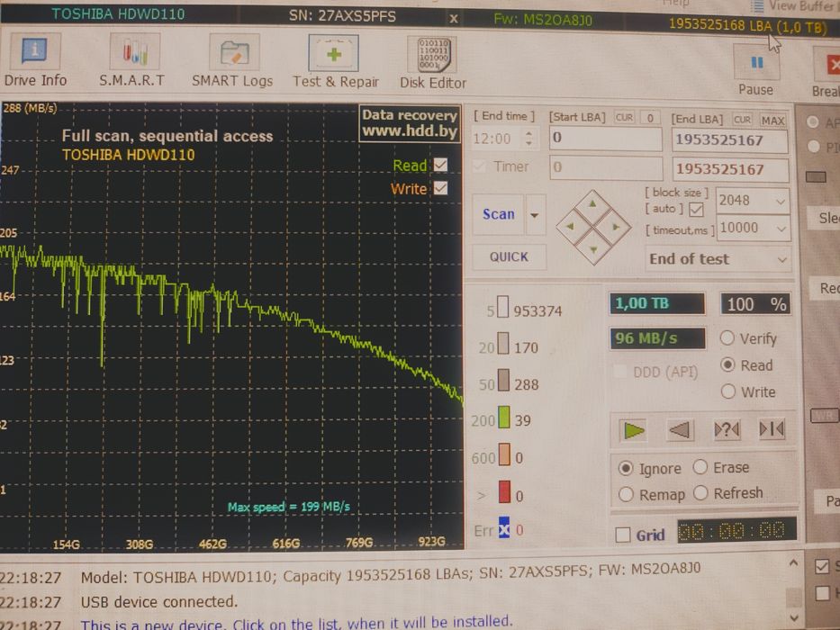This screenshot has height=630, width=840.
Task: Click the lower 1953525167 field
Action: coord(730,169)
